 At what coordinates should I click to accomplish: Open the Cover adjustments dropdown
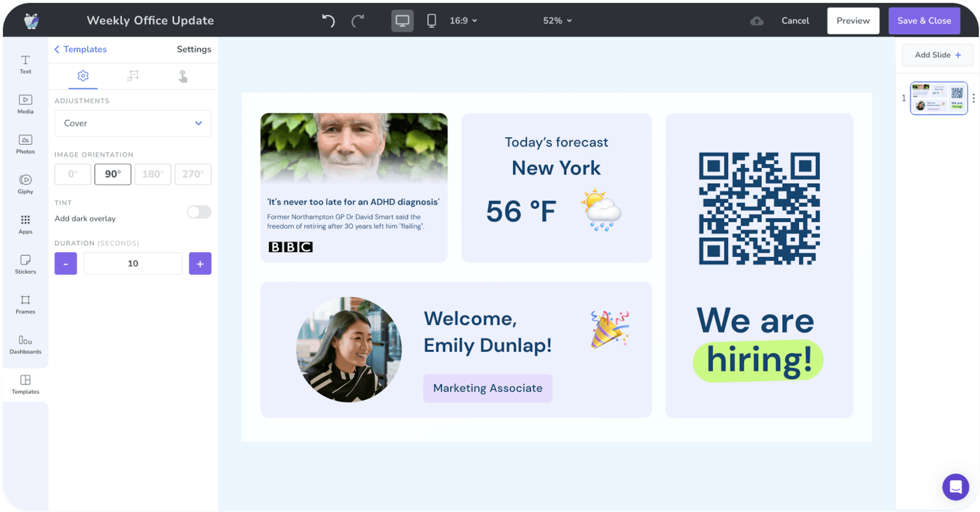coord(132,123)
